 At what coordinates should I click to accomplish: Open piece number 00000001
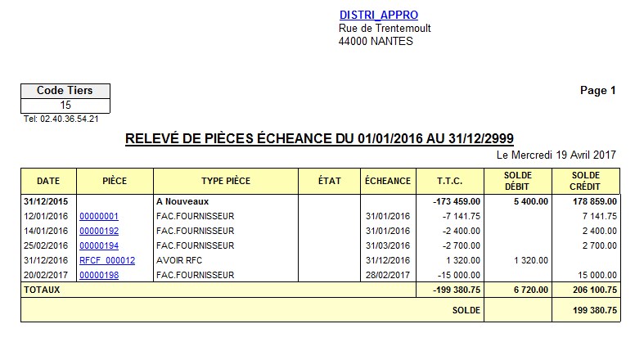point(99,216)
